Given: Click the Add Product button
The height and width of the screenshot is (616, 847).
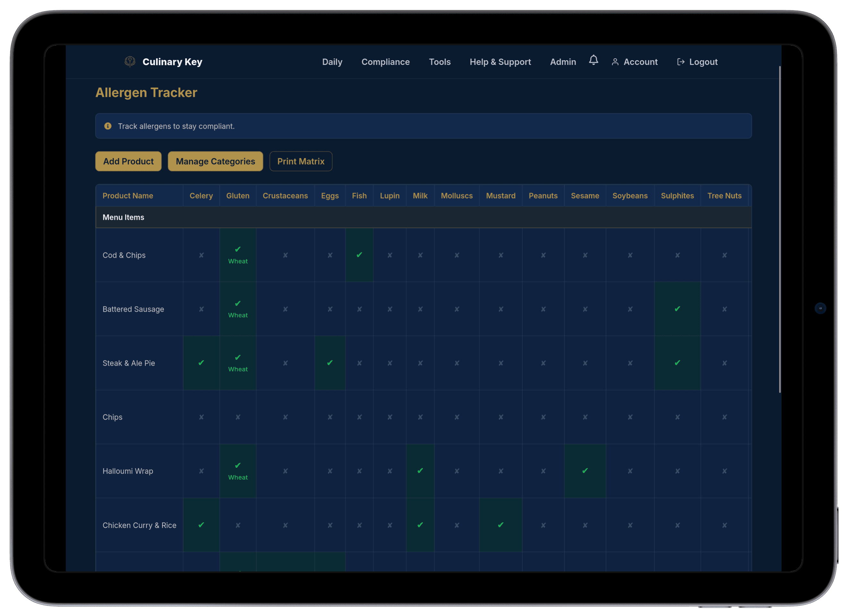Looking at the screenshot, I should tap(128, 161).
